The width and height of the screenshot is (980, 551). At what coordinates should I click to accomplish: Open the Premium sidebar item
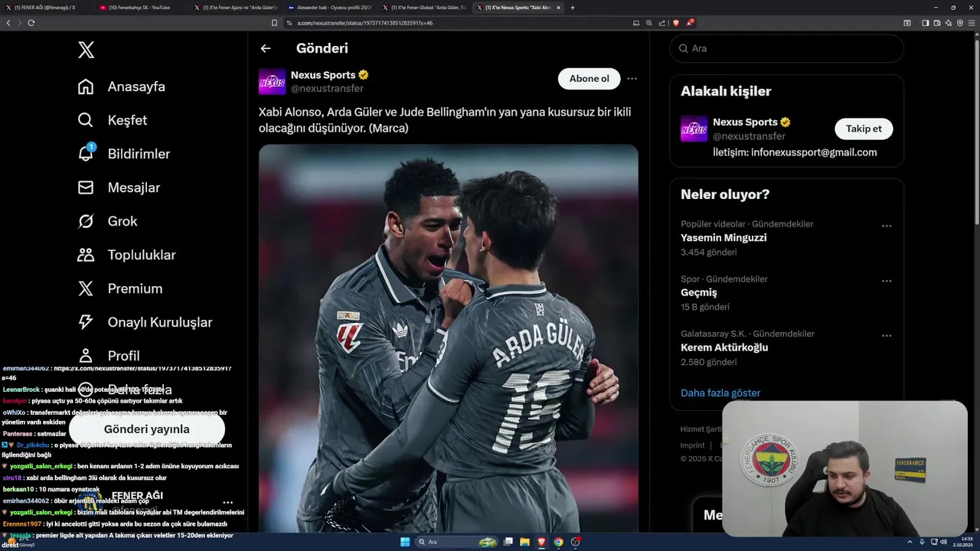[120, 289]
